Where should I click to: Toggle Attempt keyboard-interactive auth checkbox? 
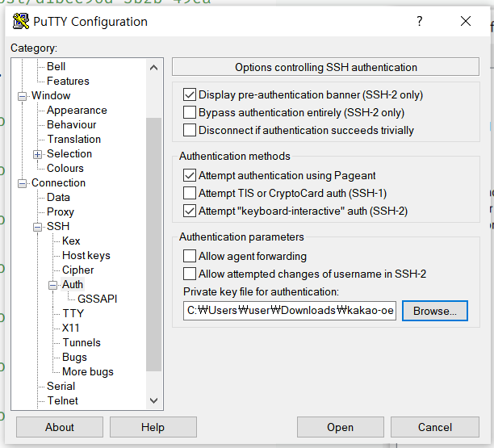(190, 211)
